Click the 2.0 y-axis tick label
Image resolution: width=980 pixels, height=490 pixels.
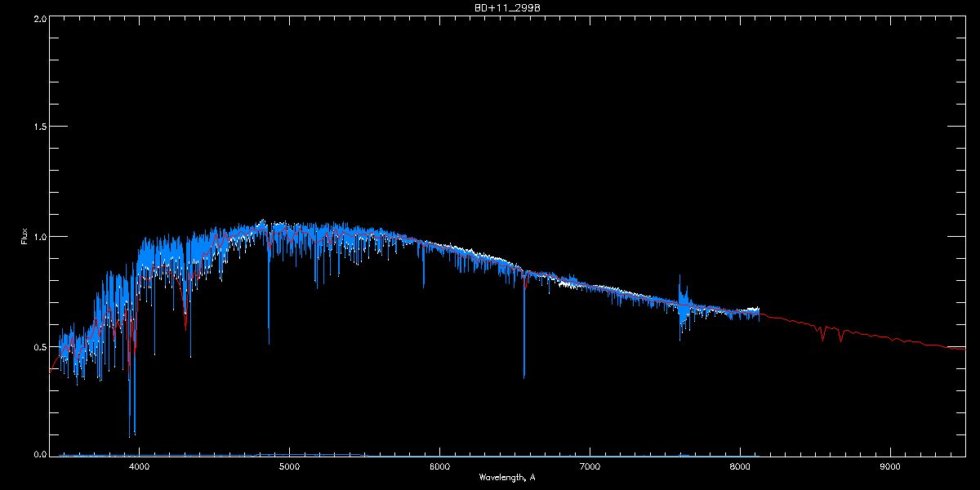coord(39,18)
